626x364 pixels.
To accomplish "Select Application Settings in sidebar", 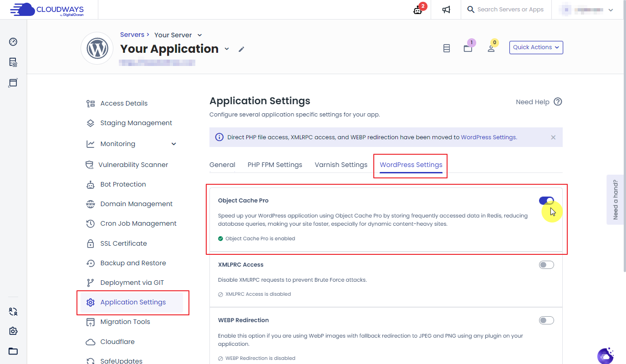I will 132,302.
